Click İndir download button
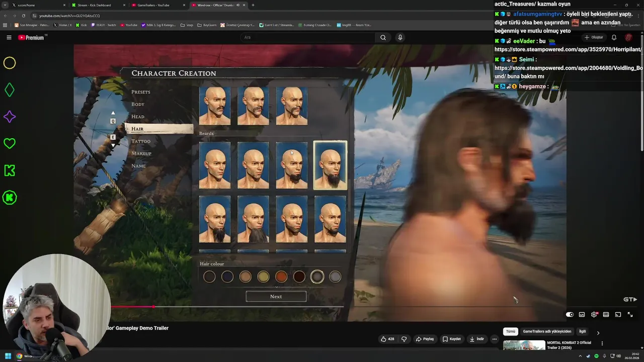The width and height of the screenshot is (644, 362). pyautogui.click(x=476, y=339)
